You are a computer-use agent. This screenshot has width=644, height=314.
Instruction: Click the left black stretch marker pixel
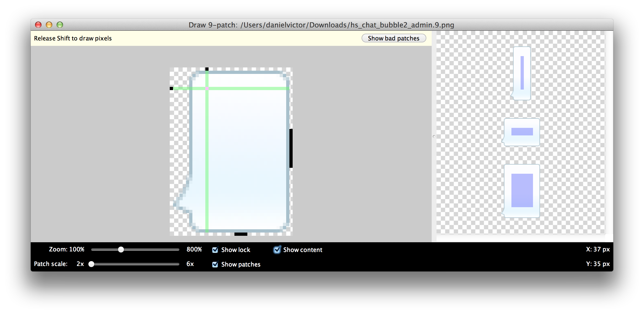pyautogui.click(x=172, y=88)
